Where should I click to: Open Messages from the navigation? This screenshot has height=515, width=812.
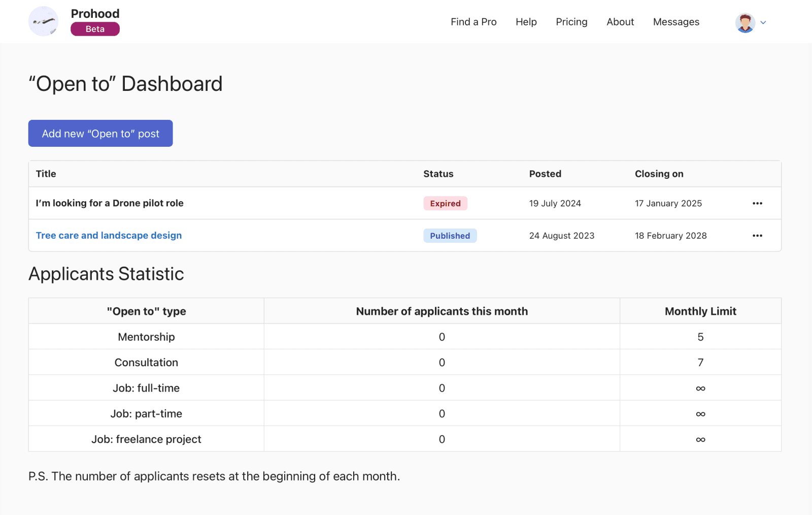(x=676, y=22)
